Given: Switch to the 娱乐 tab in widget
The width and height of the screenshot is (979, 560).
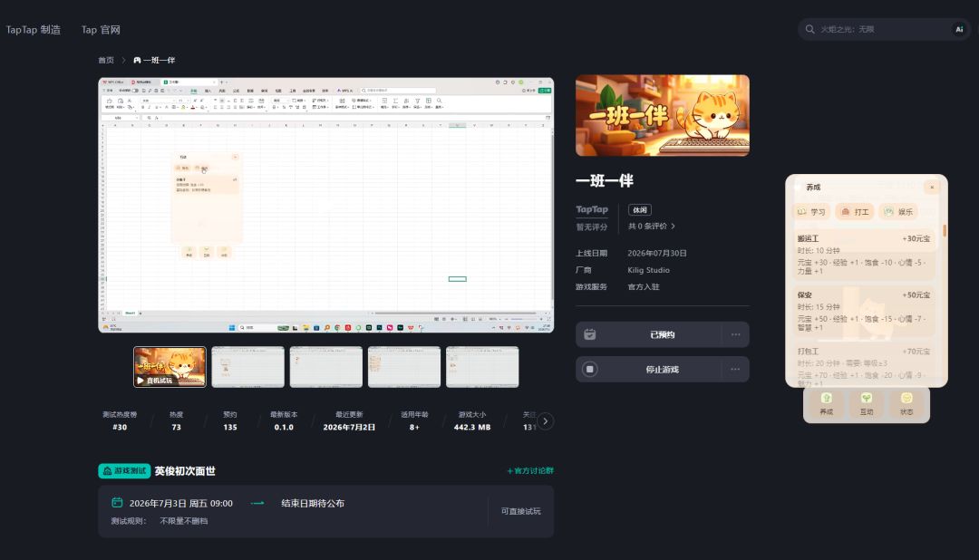Looking at the screenshot, I should [x=898, y=212].
